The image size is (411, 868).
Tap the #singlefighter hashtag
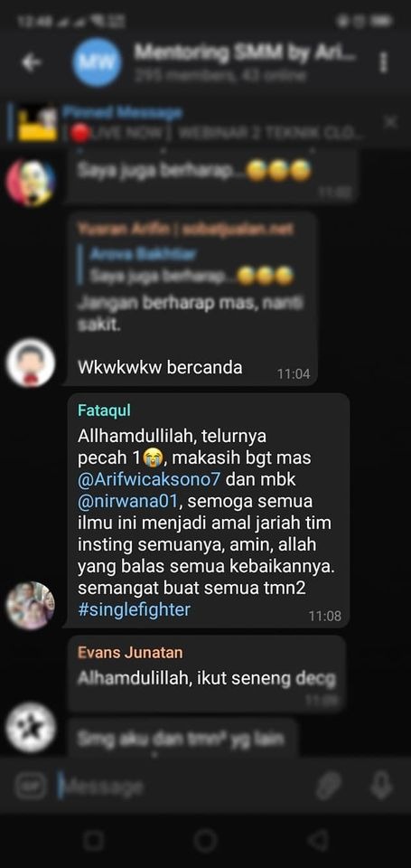click(x=134, y=609)
